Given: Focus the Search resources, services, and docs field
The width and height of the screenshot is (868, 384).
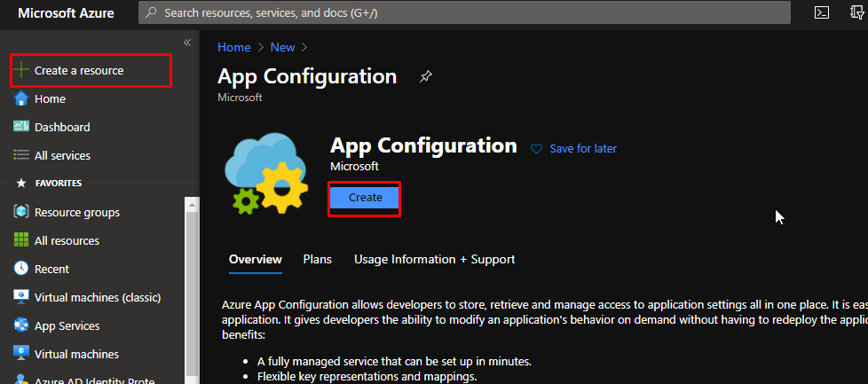Looking at the screenshot, I should click(x=464, y=12).
